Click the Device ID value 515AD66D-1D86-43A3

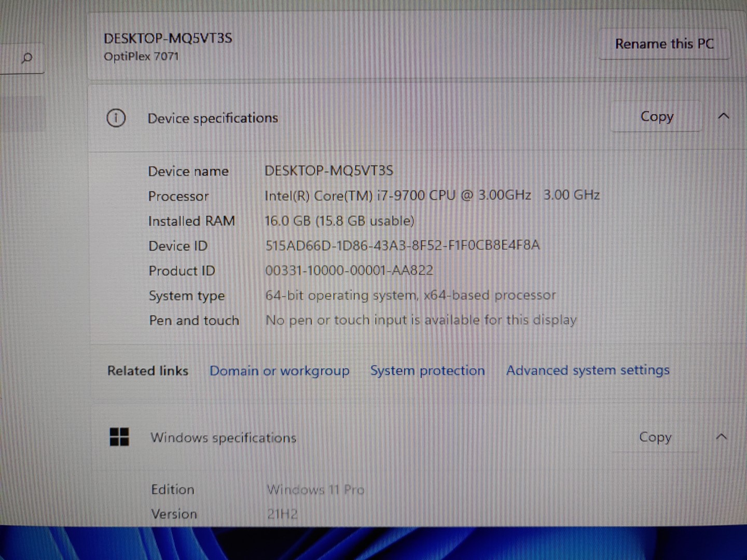click(403, 245)
